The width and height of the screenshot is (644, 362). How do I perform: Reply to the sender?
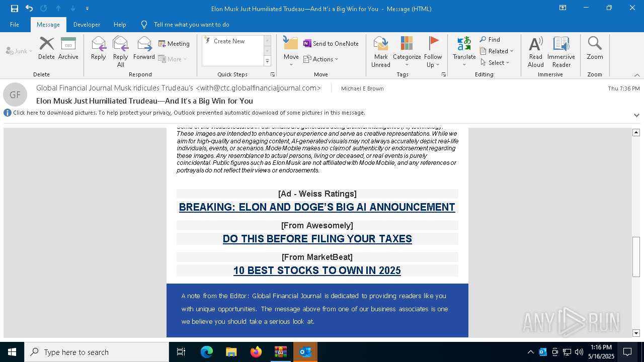[99, 48]
